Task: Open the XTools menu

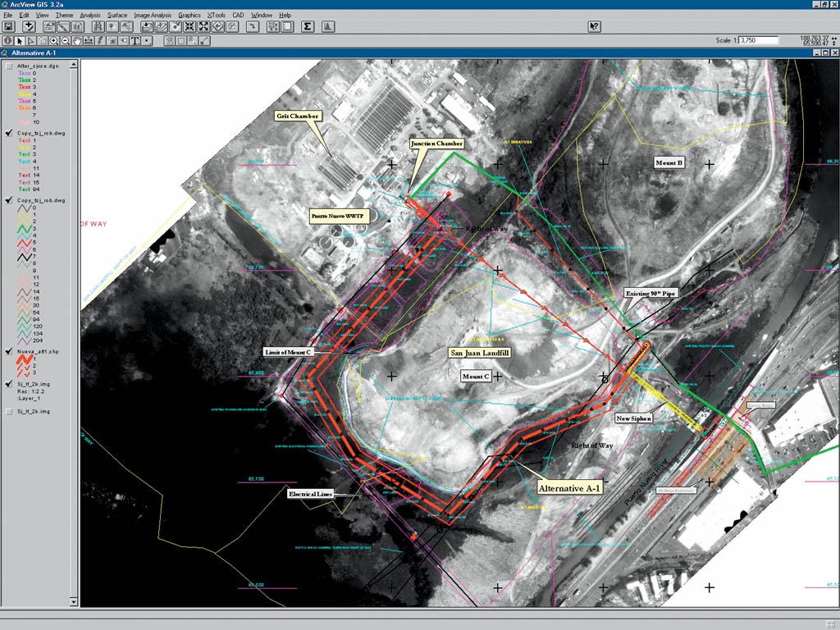Action: pyautogui.click(x=217, y=15)
